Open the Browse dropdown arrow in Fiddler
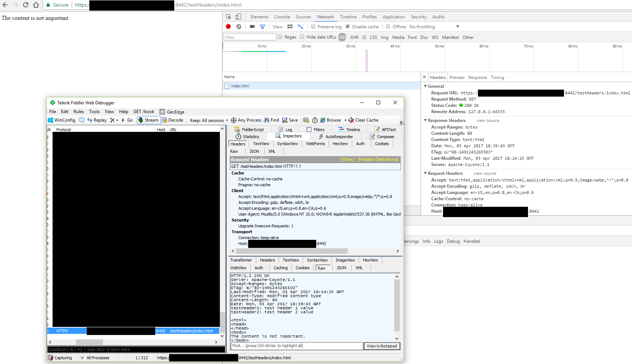 pyautogui.click(x=345, y=120)
